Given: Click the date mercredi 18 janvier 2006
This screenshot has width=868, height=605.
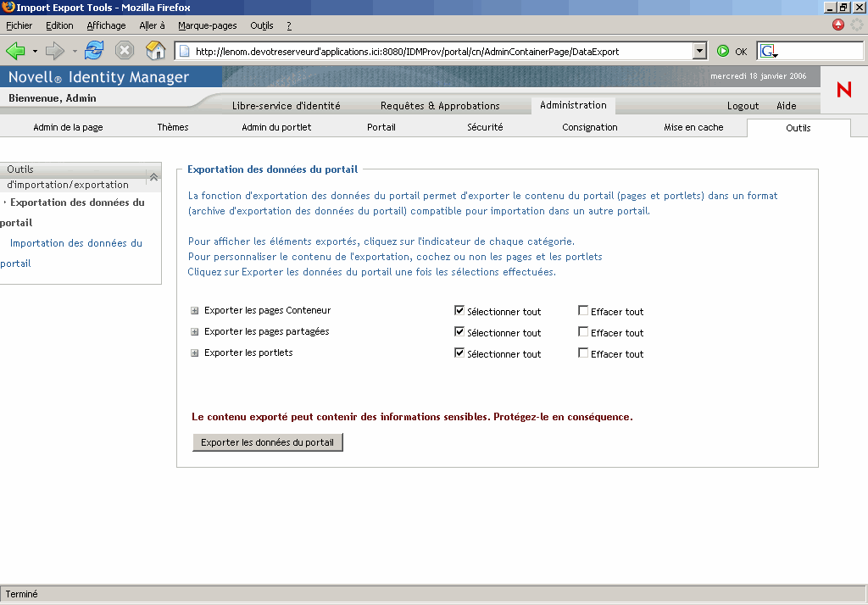Looking at the screenshot, I should coord(759,75).
